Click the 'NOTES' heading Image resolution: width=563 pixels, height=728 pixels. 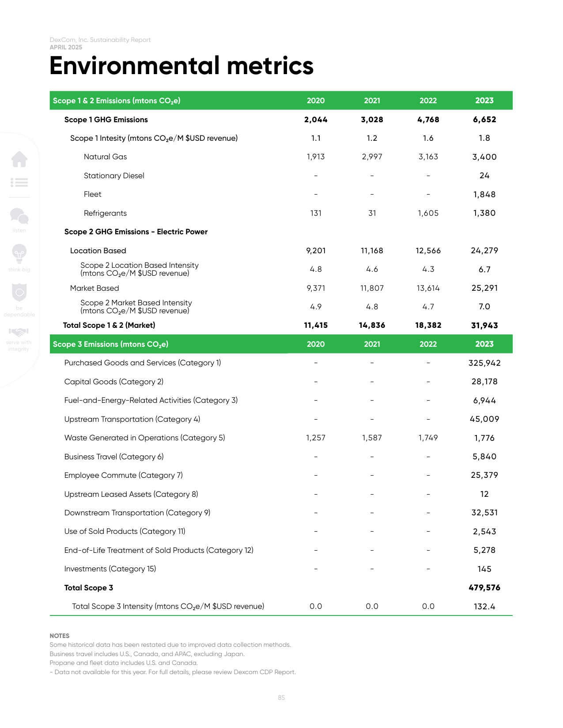(60, 636)
